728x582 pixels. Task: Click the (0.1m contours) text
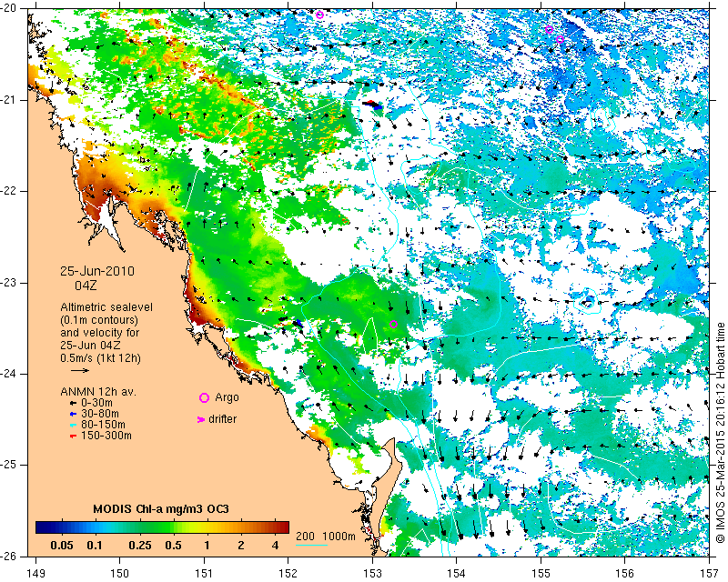[x=99, y=320]
